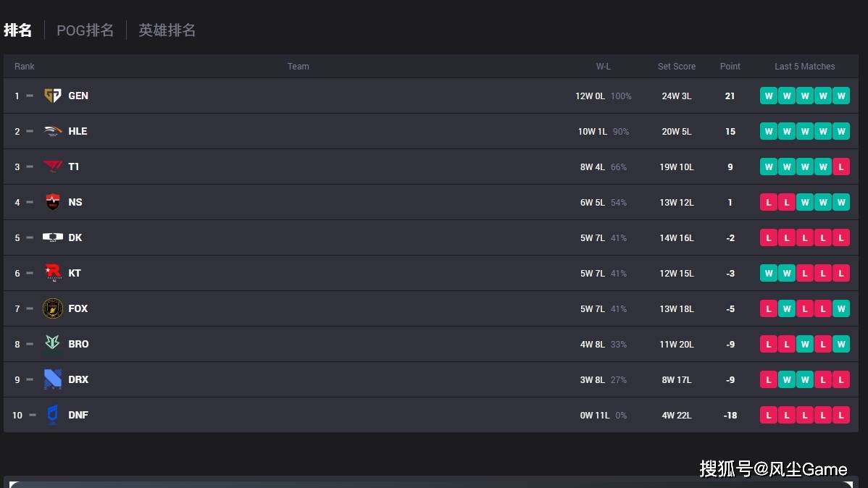Select the FOX team name
The width and height of the screenshot is (868, 488).
[78, 308]
